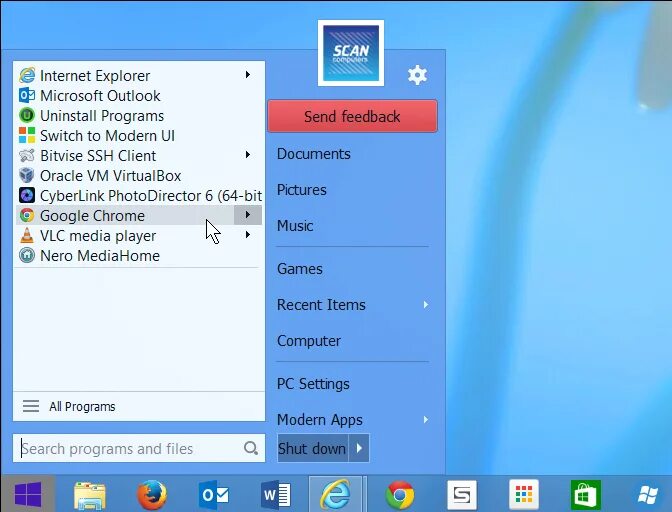
Task: Open the Shut down options arrow
Action: [x=359, y=448]
